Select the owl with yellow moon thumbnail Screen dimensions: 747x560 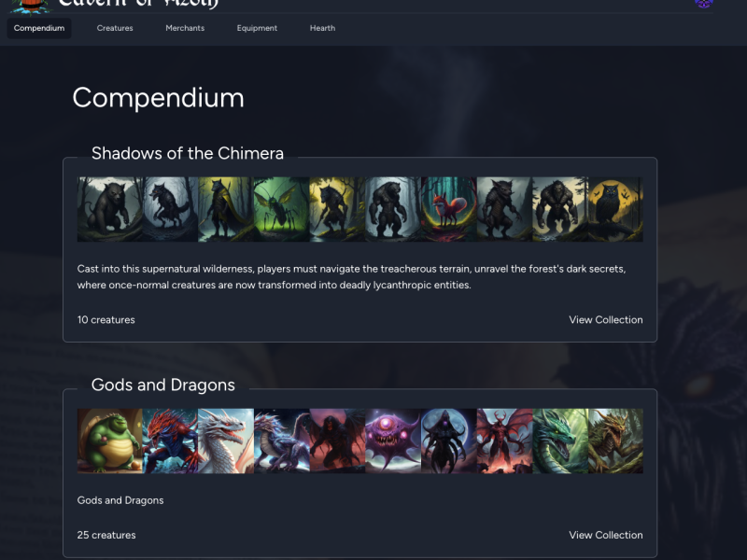click(x=615, y=209)
